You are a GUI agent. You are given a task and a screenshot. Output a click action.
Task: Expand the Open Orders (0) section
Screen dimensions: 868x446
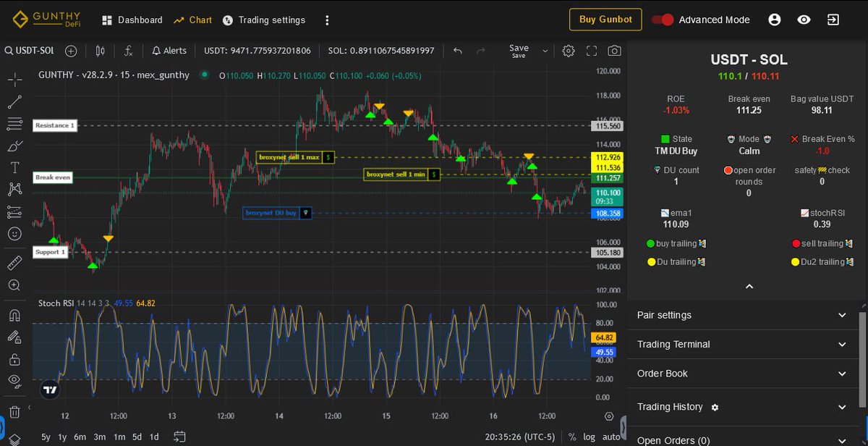point(742,440)
